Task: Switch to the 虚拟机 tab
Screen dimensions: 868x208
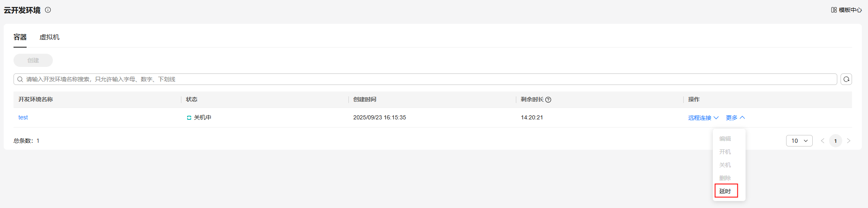Action: 50,37
